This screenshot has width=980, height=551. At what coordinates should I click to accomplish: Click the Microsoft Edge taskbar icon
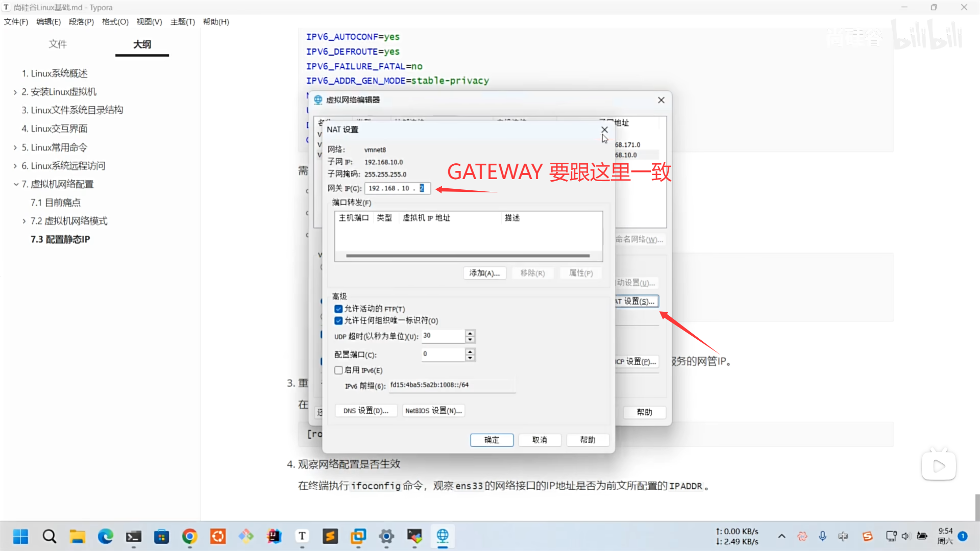(106, 536)
